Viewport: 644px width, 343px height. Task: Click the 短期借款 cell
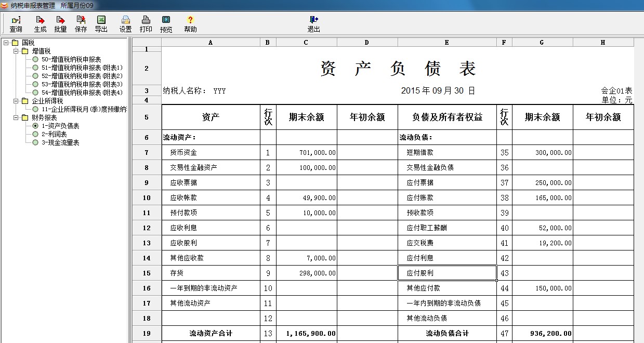(447, 152)
